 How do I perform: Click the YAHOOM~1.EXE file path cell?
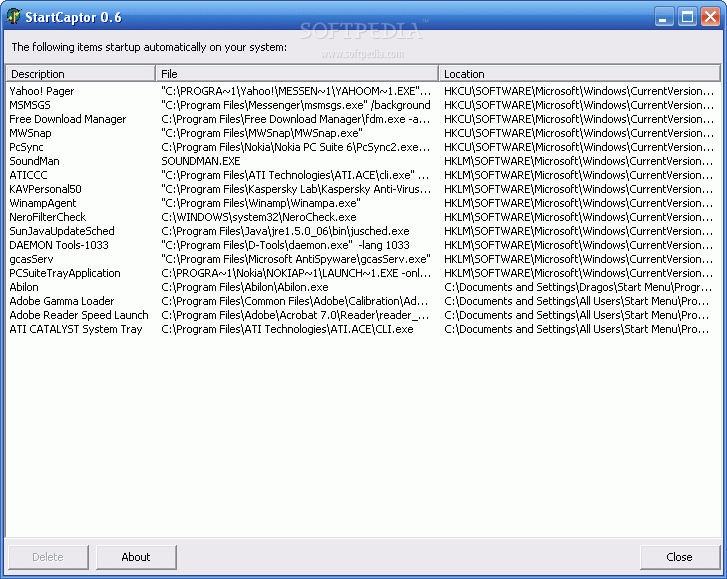[296, 91]
